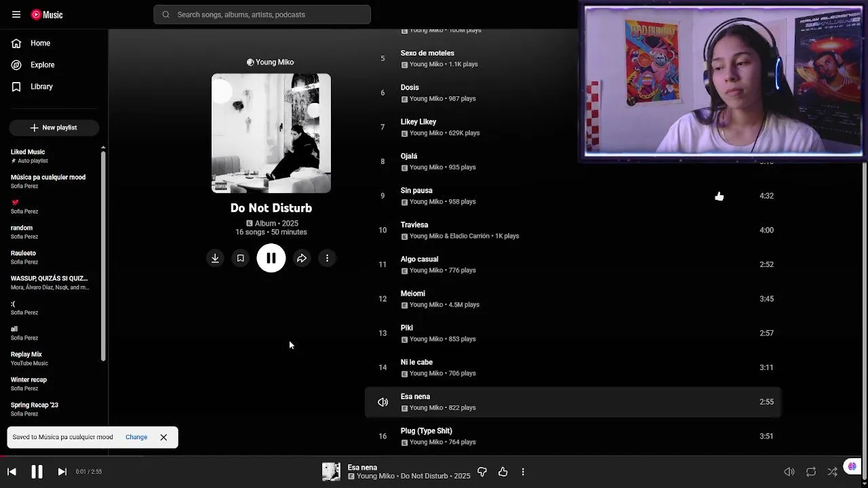
Task: Dismiss the saved-to-playlist notification
Action: pyautogui.click(x=163, y=437)
